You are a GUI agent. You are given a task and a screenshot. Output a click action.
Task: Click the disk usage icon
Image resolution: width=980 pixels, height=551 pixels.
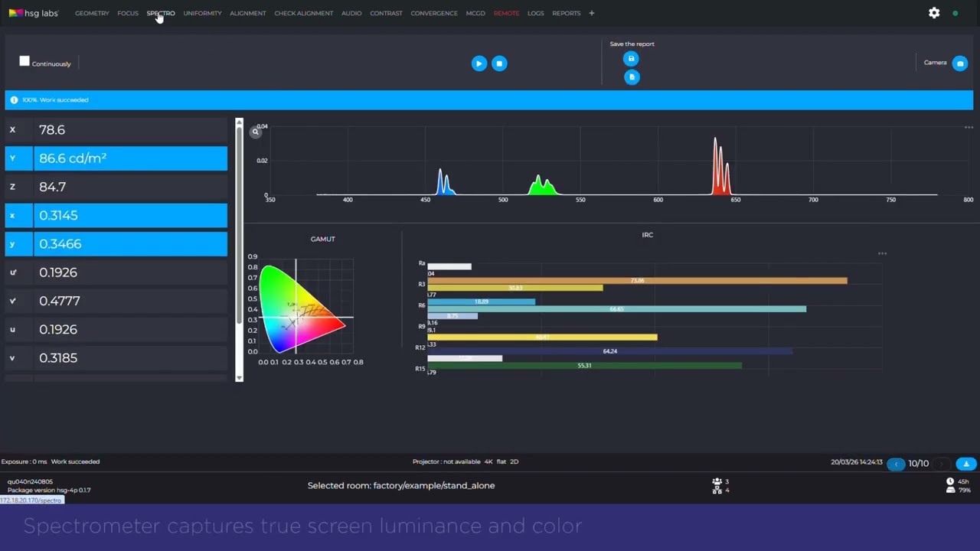point(950,490)
